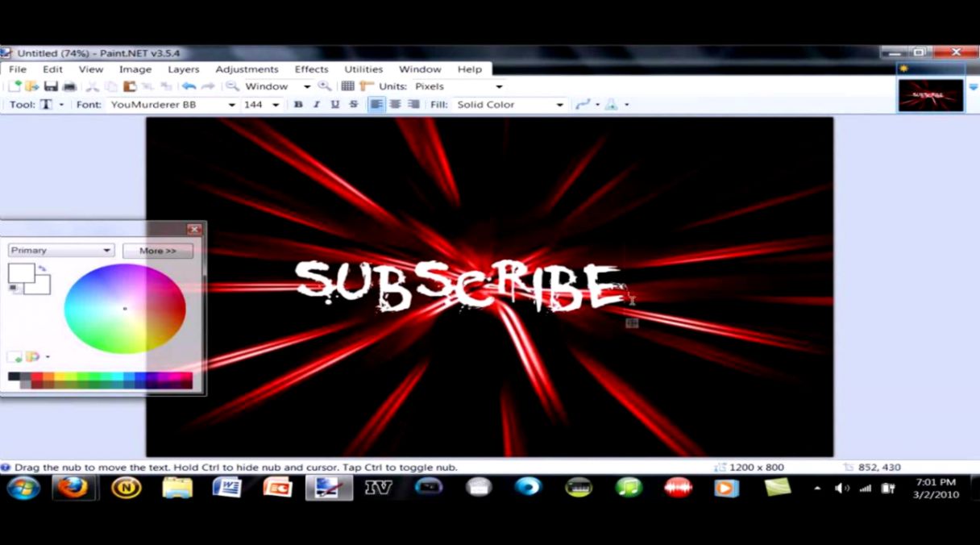The width and height of the screenshot is (980, 545).
Task: Click the Add color to palette icon
Action: pos(15,356)
